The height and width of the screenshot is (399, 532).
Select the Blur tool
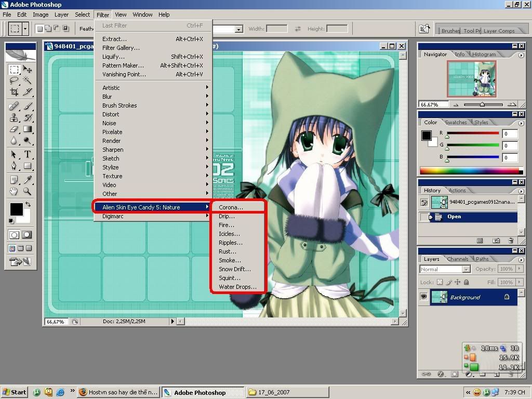point(14,140)
